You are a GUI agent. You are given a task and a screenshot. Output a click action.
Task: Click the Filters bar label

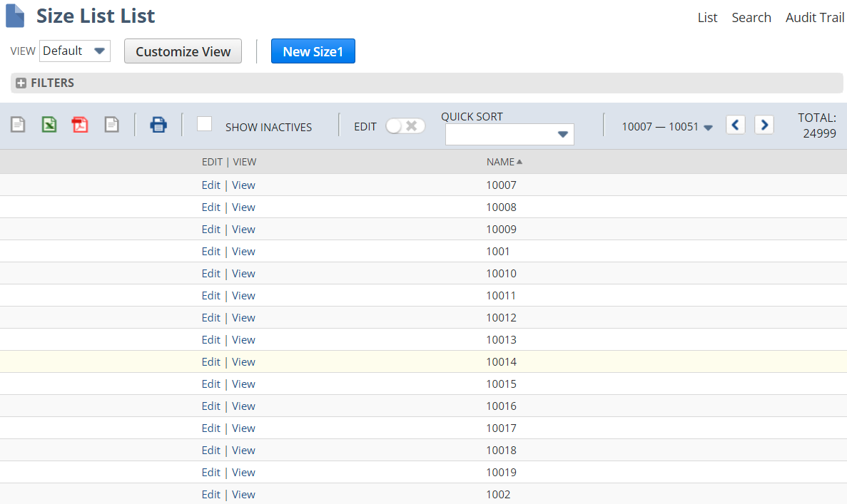[x=52, y=83]
